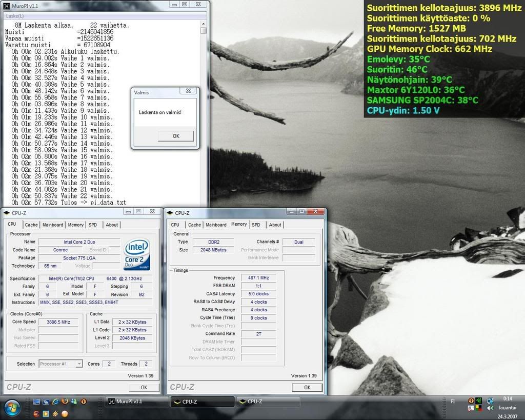
Task: Click the volume speaker tray icon
Action: [489, 409]
